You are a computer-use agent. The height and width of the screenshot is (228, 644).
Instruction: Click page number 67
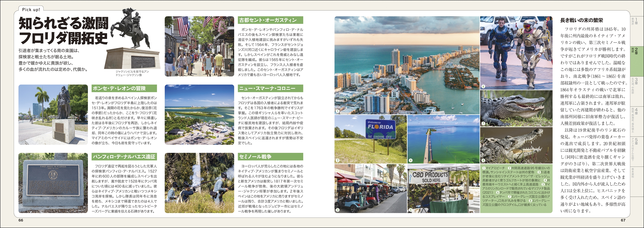pyautogui.click(x=623, y=220)
